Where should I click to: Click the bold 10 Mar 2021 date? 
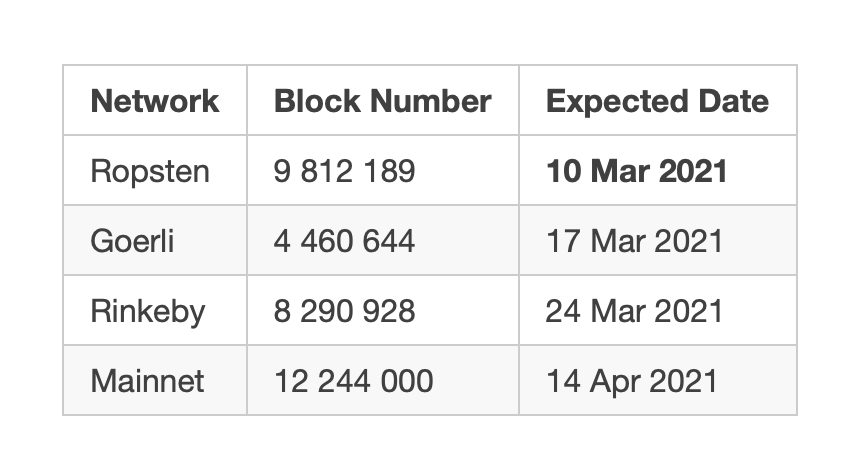(637, 171)
